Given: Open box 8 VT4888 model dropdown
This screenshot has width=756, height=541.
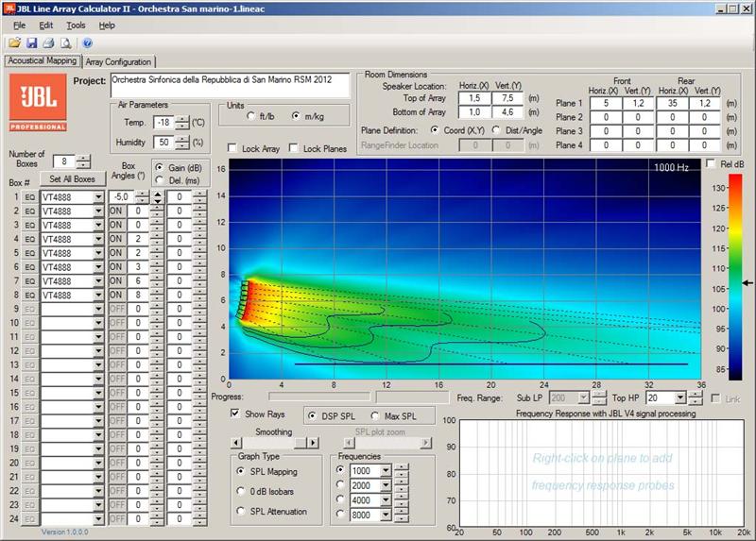Looking at the screenshot, I should point(98,295).
